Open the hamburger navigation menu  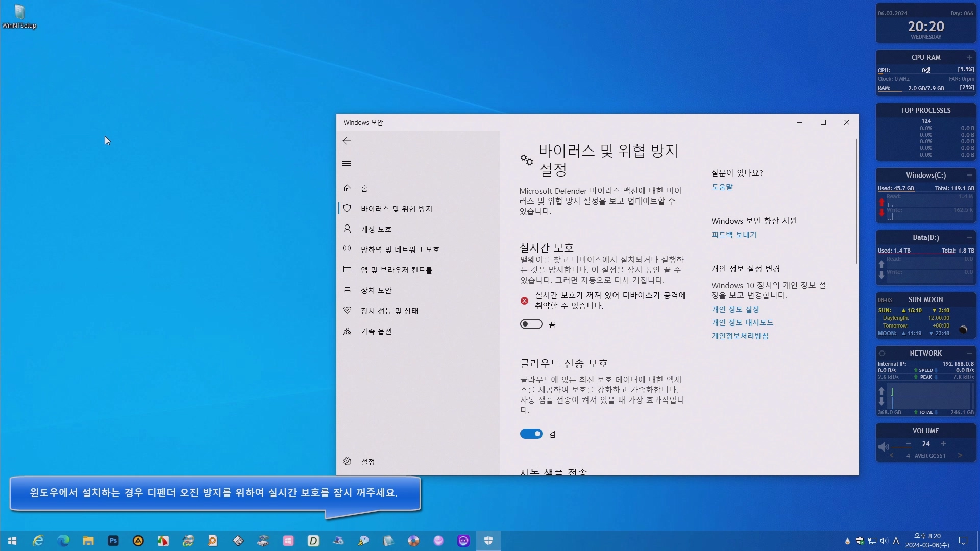click(x=347, y=164)
